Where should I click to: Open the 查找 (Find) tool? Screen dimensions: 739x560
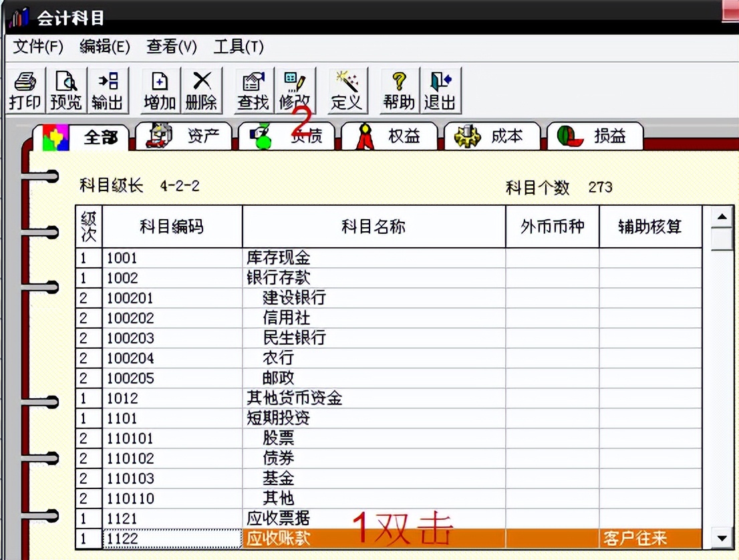point(253,89)
